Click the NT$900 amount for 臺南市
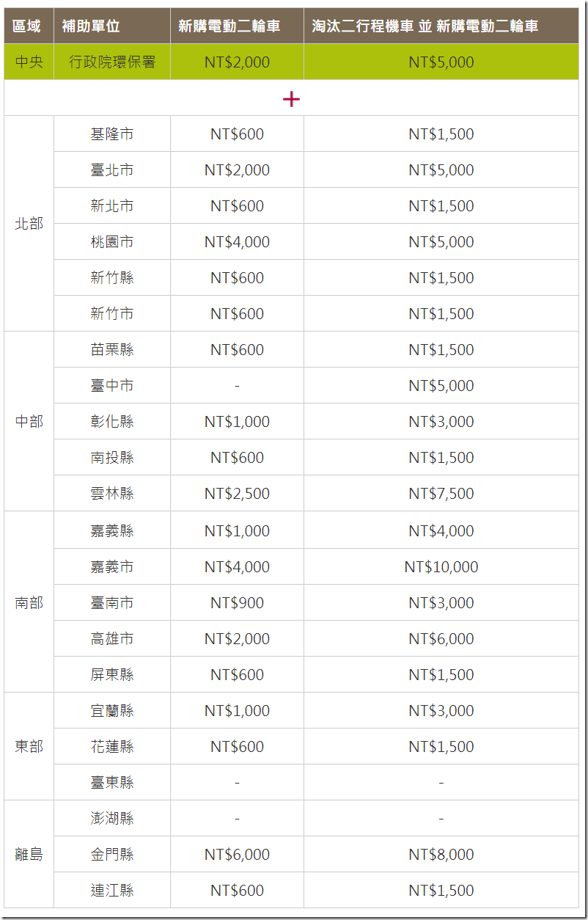The height and width of the screenshot is (920, 588). tap(237, 603)
